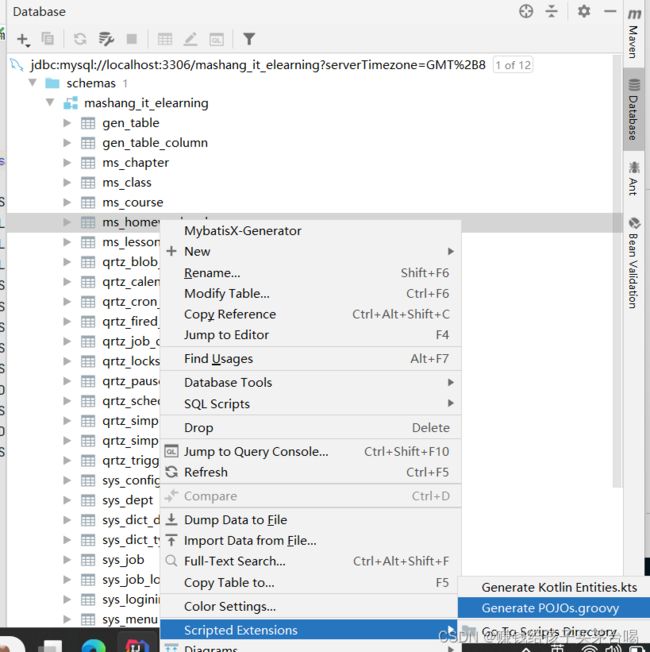Select Generate POJOs.groovy in submenu
Viewport: 650px width, 652px height.
(x=550, y=608)
